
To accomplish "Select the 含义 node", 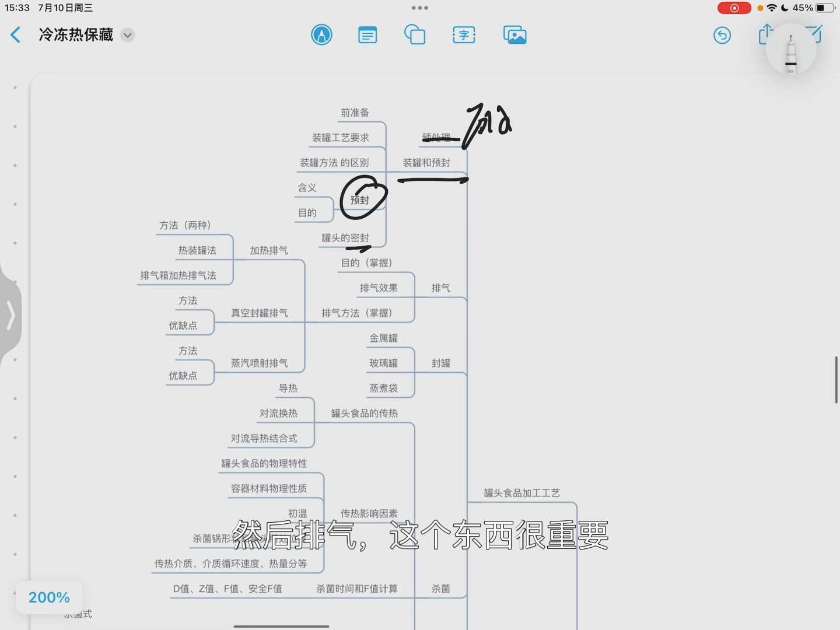I will pyautogui.click(x=307, y=188).
